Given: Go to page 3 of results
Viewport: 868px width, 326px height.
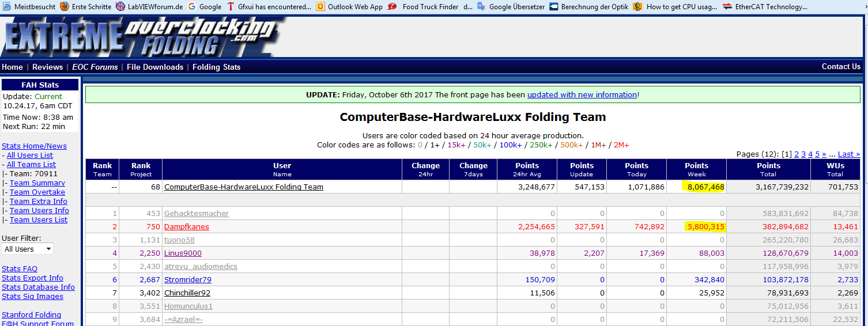Looking at the screenshot, I should [803, 154].
